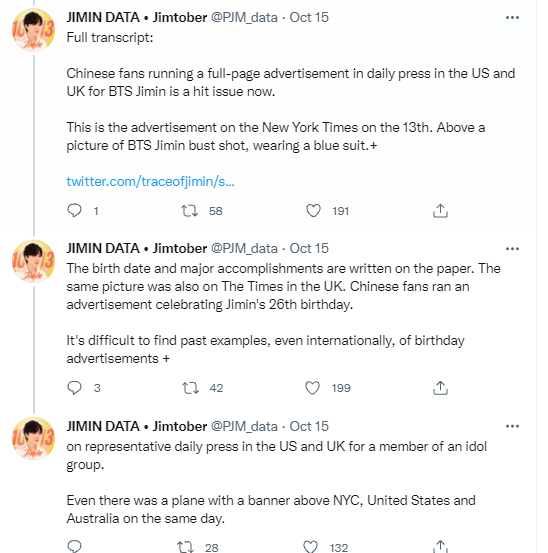Open the Oct 15 timestamp of first tweet

point(309,17)
